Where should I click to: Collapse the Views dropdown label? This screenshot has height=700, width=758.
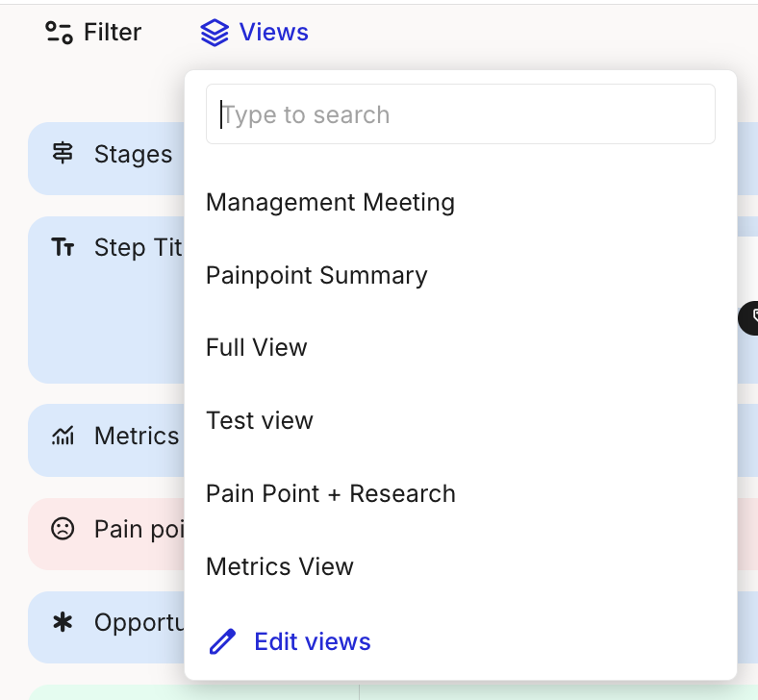click(274, 33)
